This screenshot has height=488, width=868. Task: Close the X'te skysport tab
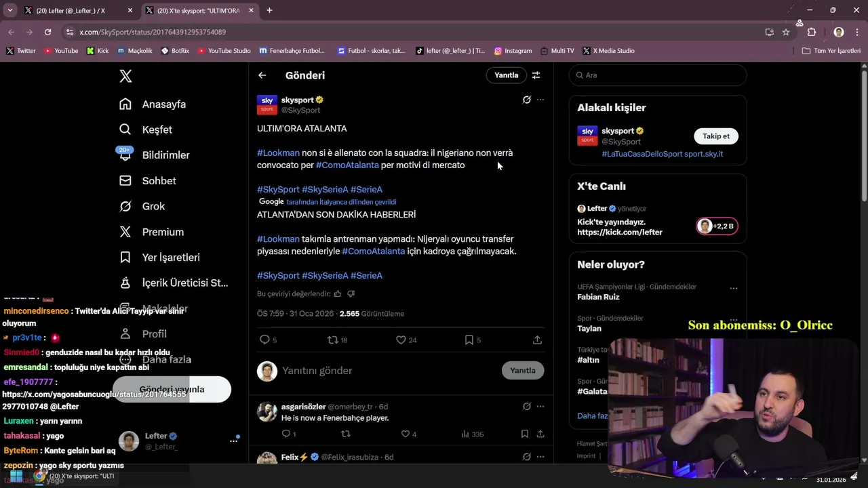pos(252,10)
